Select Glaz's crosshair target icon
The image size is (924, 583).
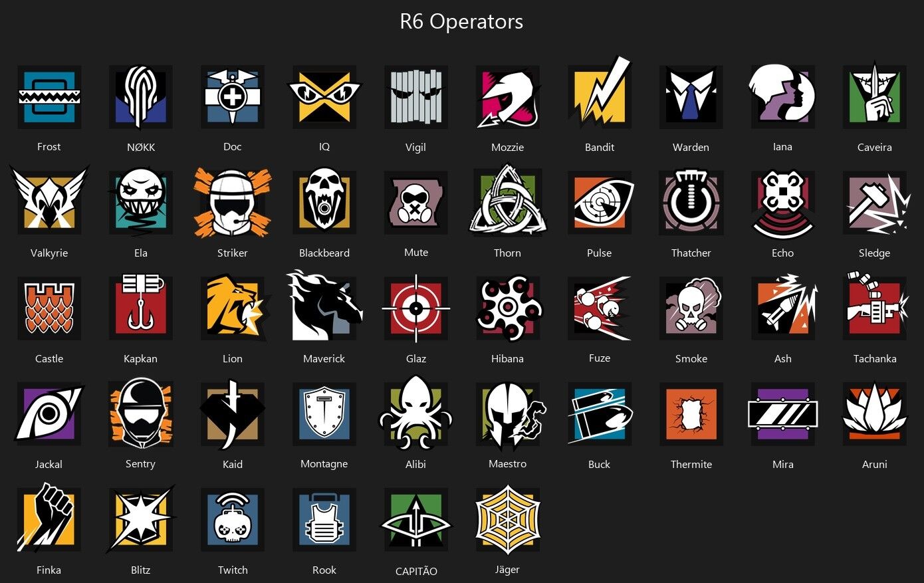tap(416, 308)
